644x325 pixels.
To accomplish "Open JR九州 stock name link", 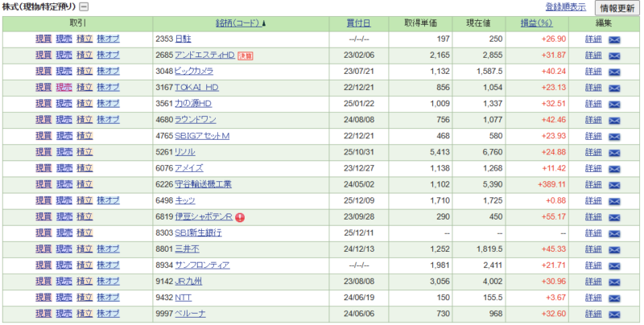I will click(x=188, y=281).
